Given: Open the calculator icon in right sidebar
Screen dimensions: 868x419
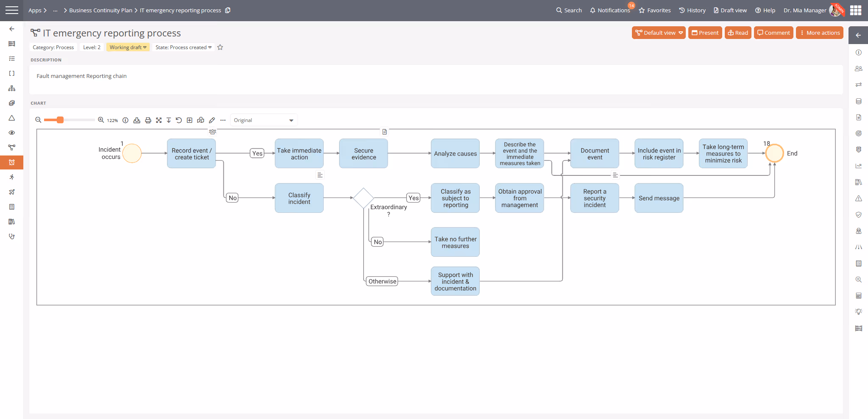Looking at the screenshot, I should click(x=859, y=296).
